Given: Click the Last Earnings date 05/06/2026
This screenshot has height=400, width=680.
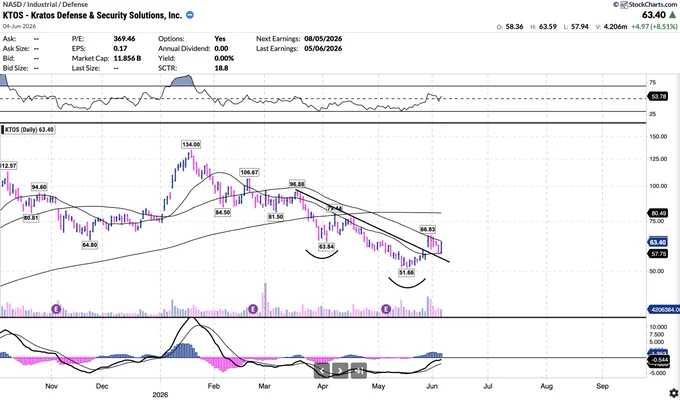Looking at the screenshot, I should coord(323,49).
